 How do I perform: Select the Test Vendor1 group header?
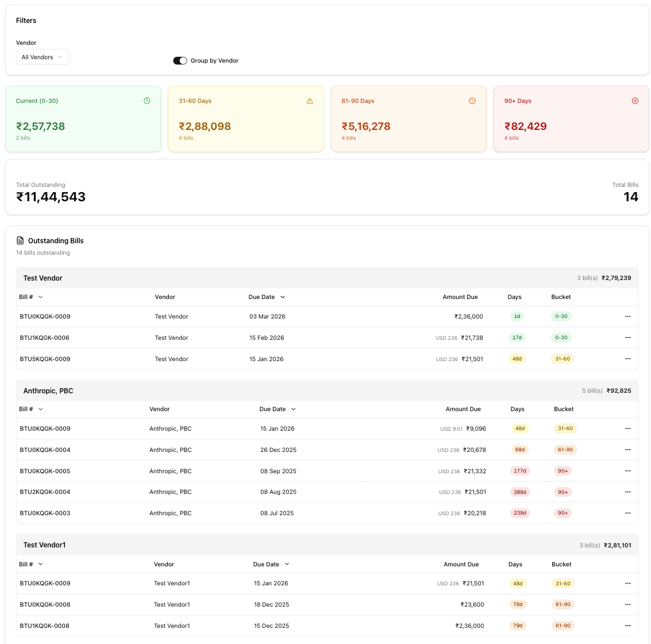click(44, 545)
